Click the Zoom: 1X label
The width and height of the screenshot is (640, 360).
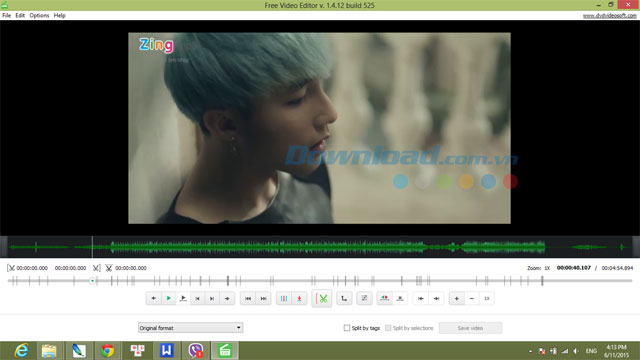pos(538,268)
